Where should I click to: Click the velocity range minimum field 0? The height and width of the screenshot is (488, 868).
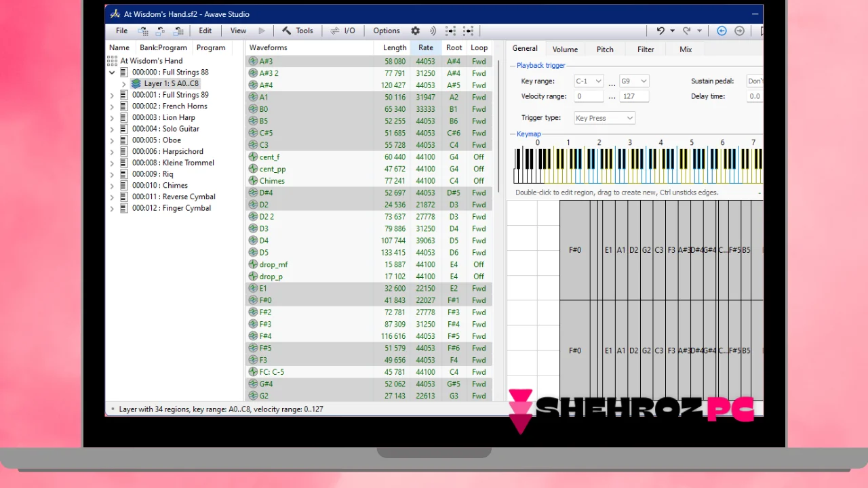(589, 96)
